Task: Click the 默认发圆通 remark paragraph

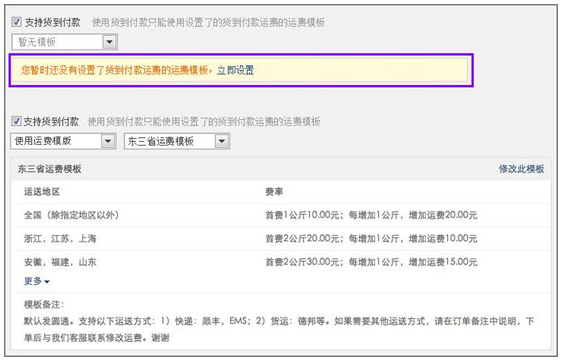Action: (x=279, y=329)
